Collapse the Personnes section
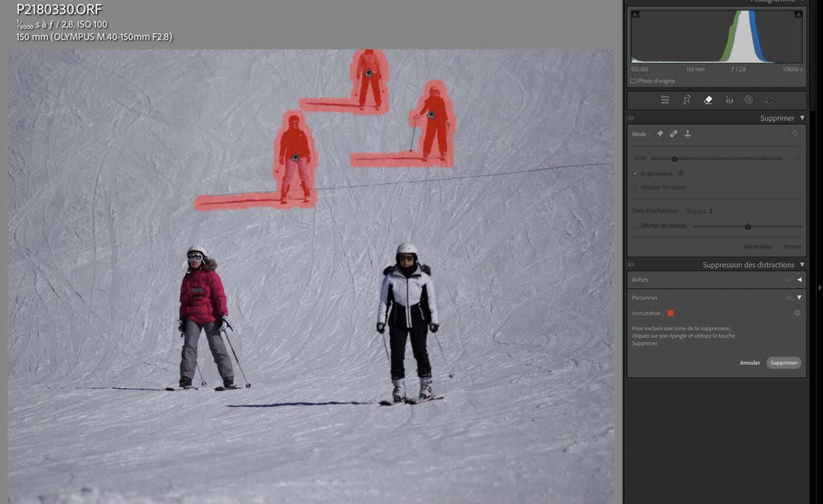823x504 pixels. (x=799, y=298)
